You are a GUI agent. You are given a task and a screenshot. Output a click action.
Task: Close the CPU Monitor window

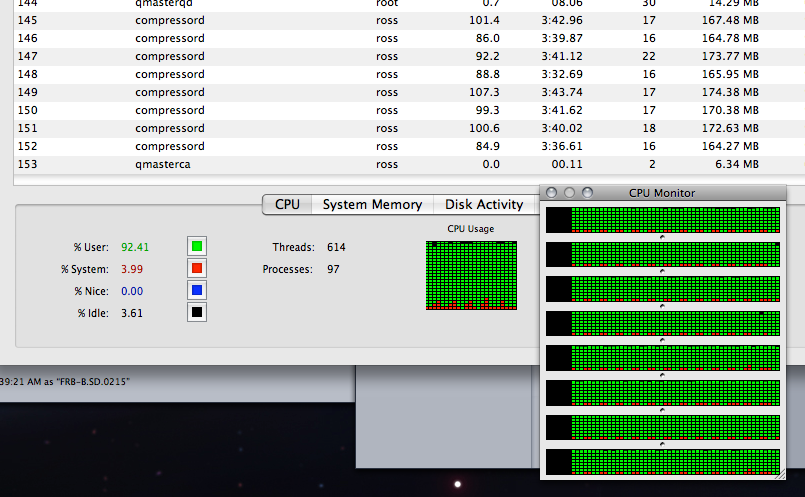click(551, 193)
